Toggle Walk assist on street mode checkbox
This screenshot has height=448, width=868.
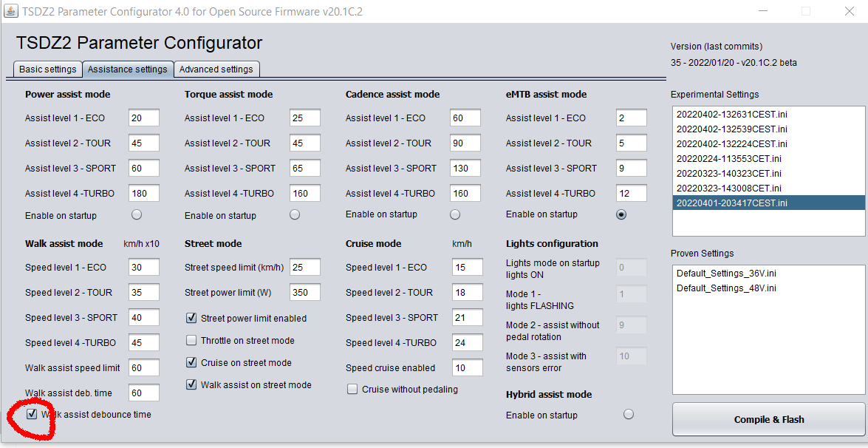pos(191,384)
